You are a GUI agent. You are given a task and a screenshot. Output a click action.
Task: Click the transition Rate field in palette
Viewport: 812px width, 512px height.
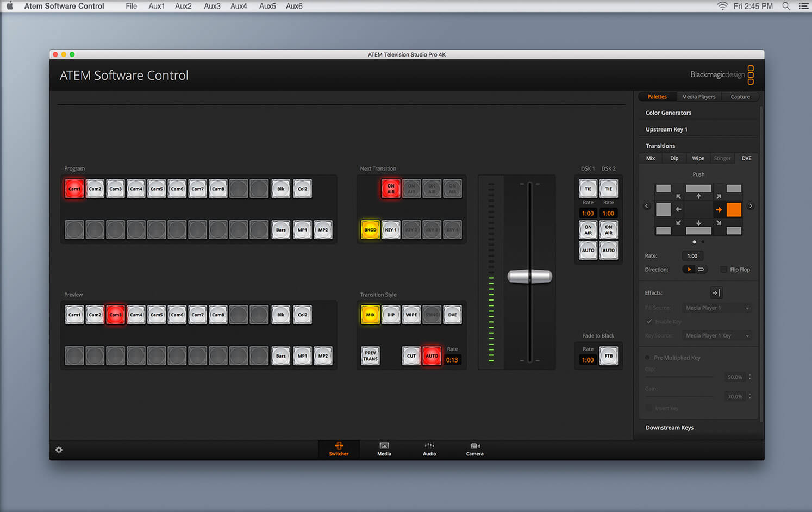pyautogui.click(x=692, y=256)
